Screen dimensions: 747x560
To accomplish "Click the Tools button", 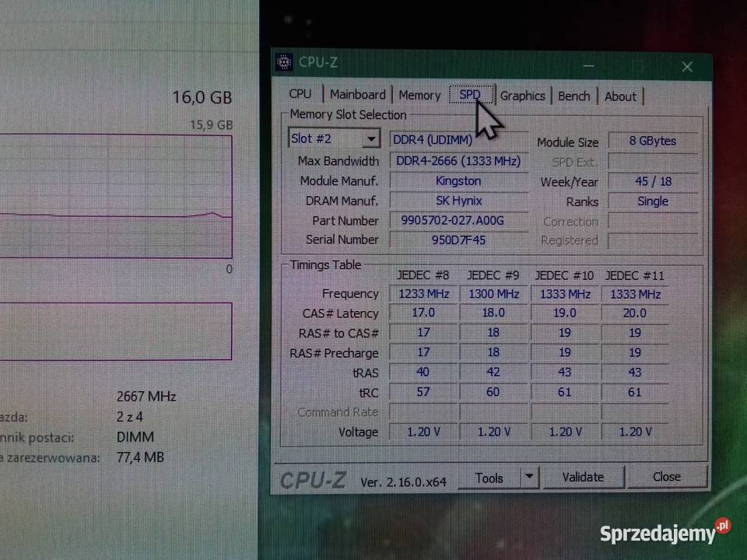I will tap(489, 478).
